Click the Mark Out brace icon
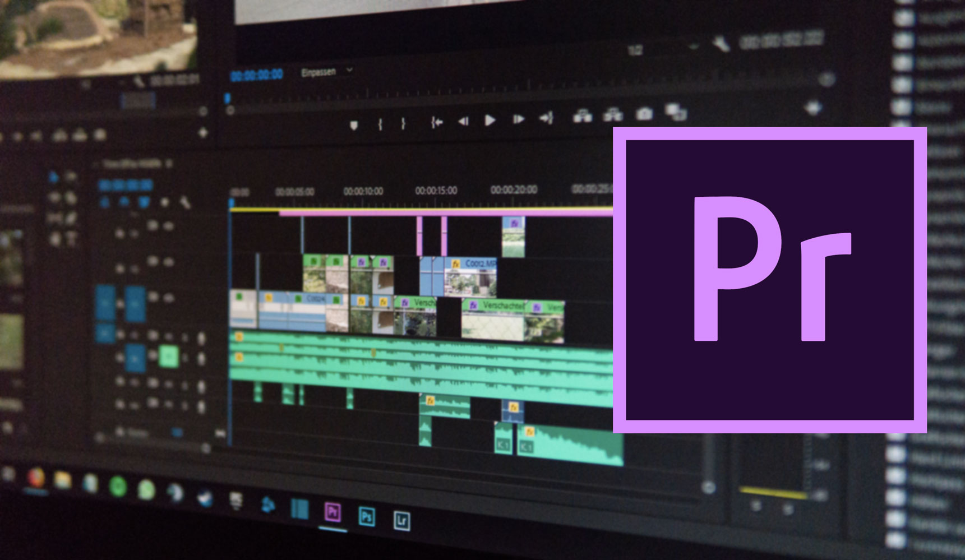 click(x=404, y=121)
